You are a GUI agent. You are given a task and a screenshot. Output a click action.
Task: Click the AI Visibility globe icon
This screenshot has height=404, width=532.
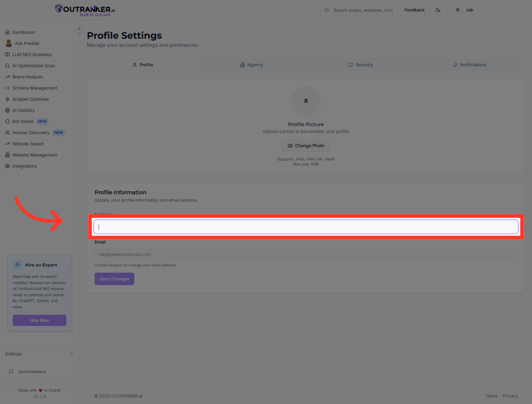[7, 110]
